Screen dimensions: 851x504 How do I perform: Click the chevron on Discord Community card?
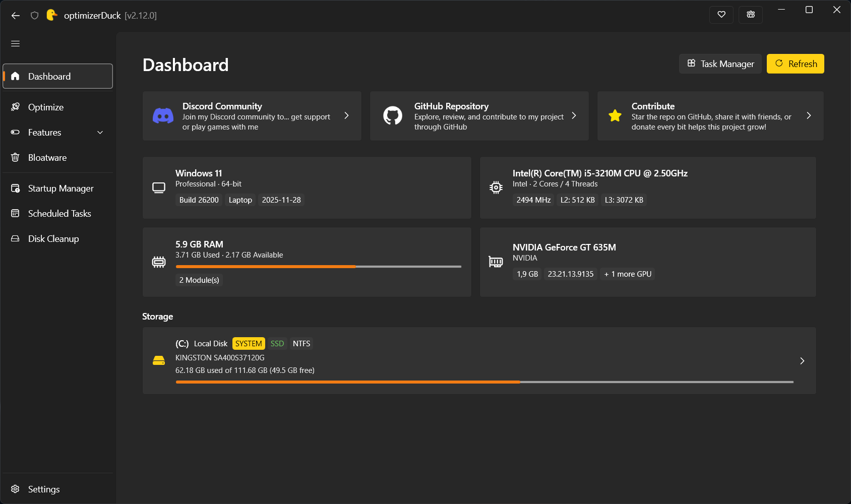pyautogui.click(x=346, y=116)
